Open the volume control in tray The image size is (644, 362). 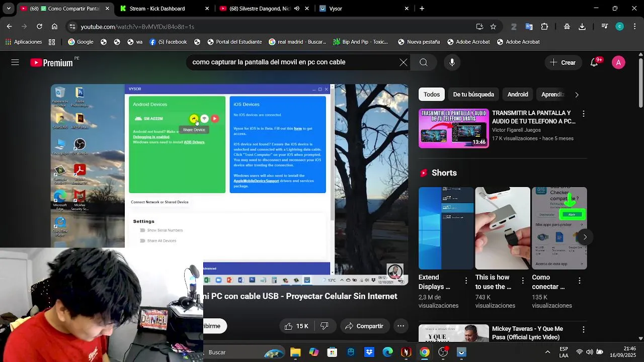click(589, 352)
